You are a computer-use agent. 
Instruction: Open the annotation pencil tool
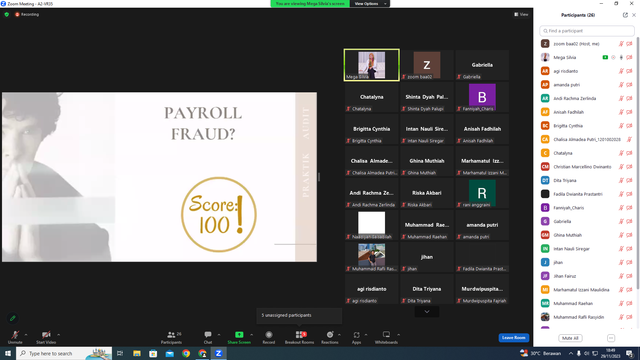[x=13, y=318]
